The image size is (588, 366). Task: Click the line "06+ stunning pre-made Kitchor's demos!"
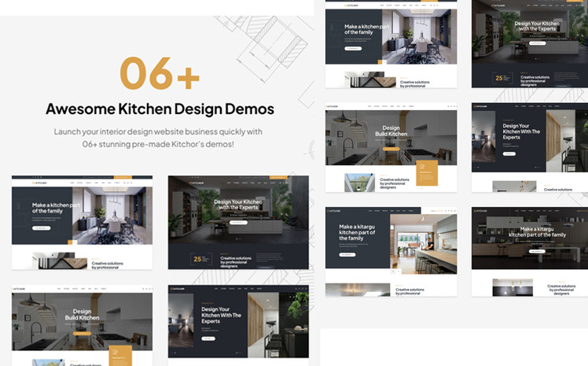click(x=158, y=144)
